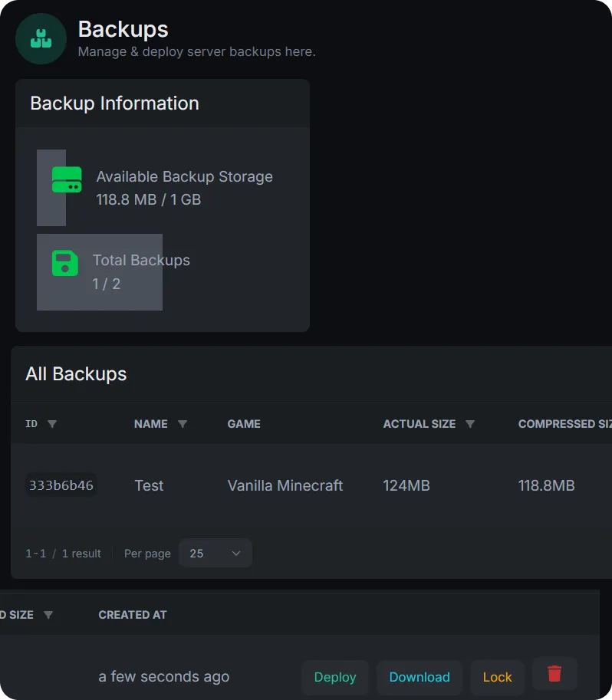The image size is (612, 700).
Task: Click the "Manage & deploy server backups here." subtitle
Action: tap(196, 52)
